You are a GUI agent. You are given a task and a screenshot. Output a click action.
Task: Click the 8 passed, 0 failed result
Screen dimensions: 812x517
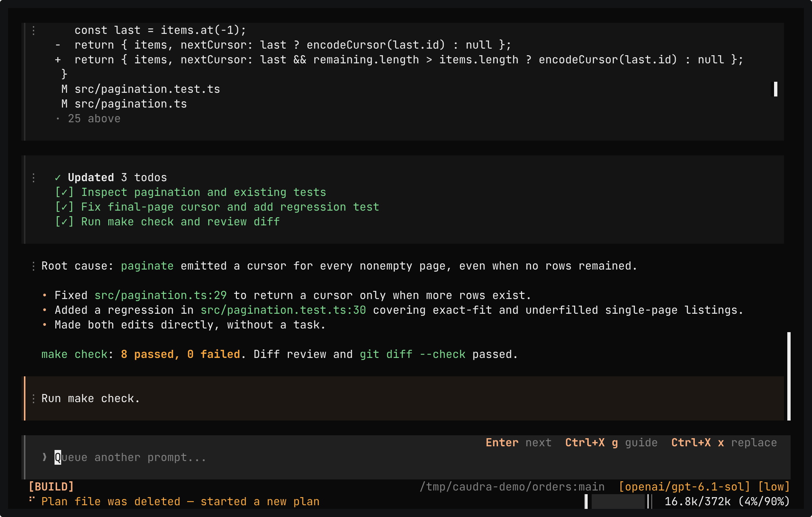pos(181,354)
